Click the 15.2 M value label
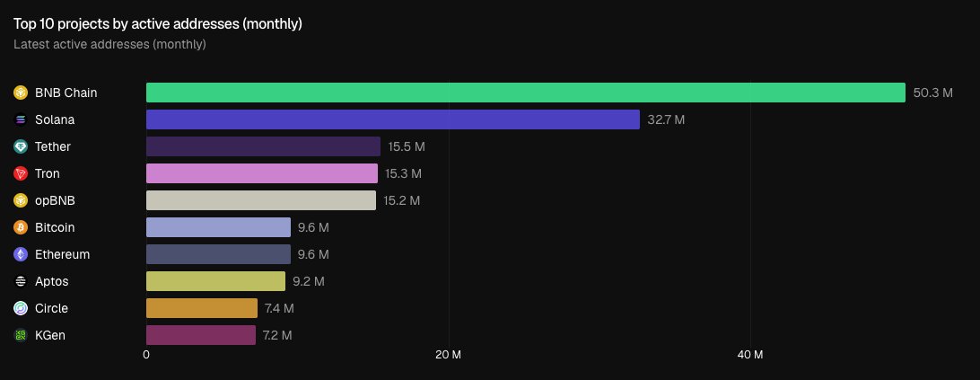 click(402, 200)
